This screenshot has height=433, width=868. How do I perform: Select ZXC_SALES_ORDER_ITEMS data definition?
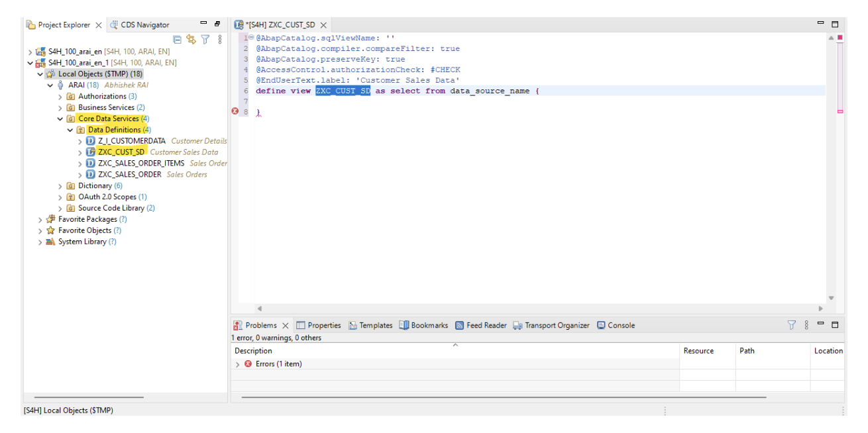point(140,164)
